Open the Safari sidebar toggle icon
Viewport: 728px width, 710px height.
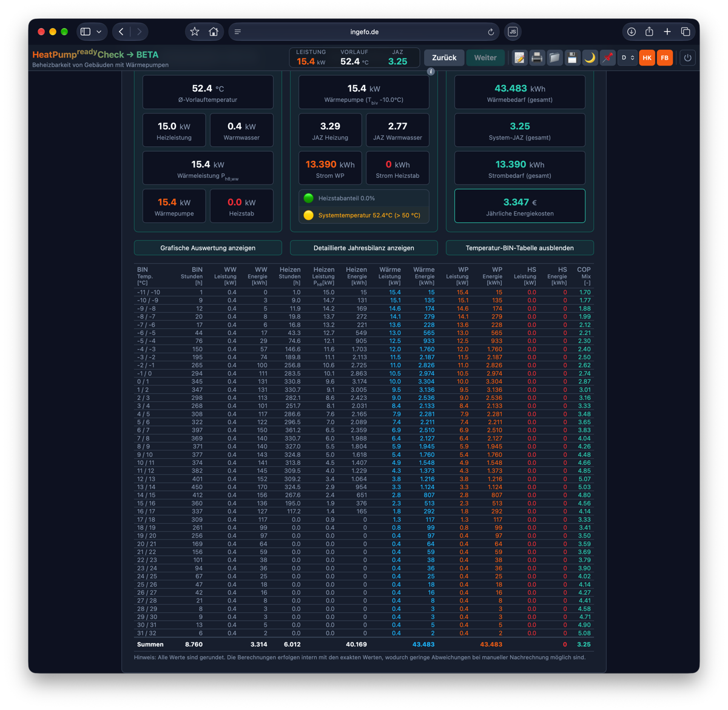tap(86, 32)
